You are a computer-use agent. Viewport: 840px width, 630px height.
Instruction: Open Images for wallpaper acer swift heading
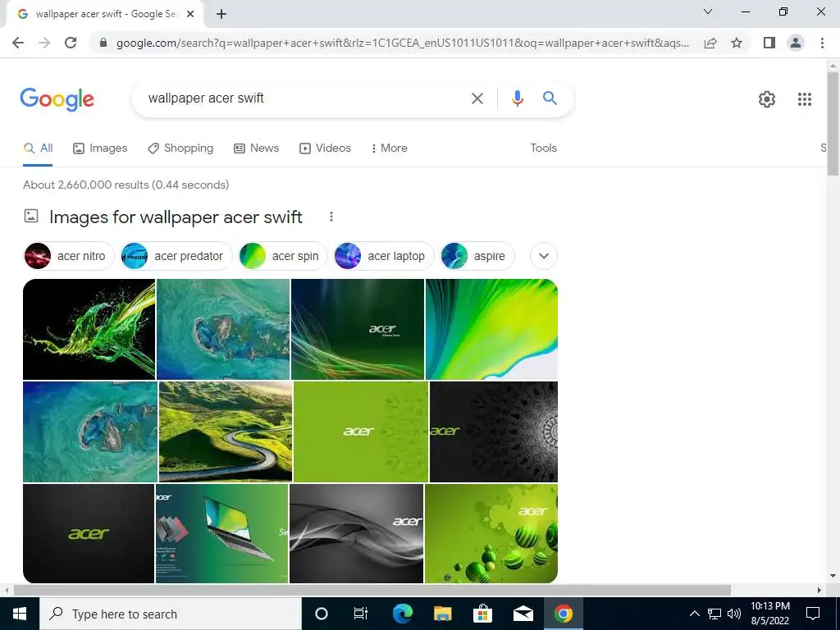[176, 217]
